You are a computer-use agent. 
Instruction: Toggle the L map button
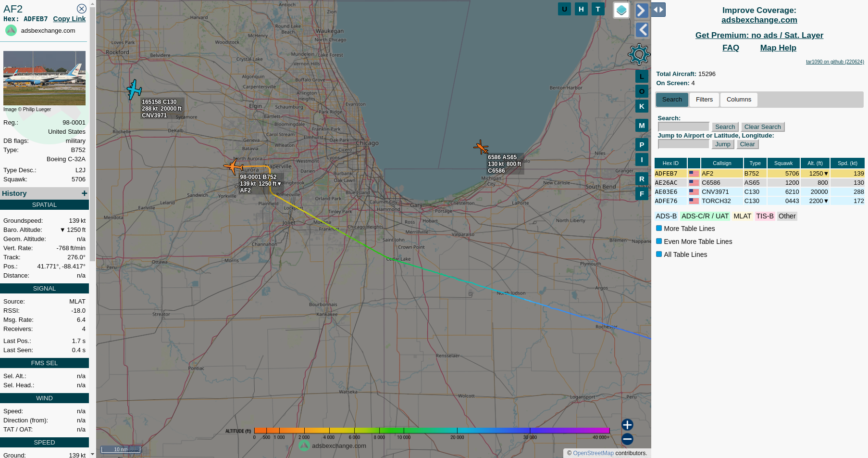[642, 76]
